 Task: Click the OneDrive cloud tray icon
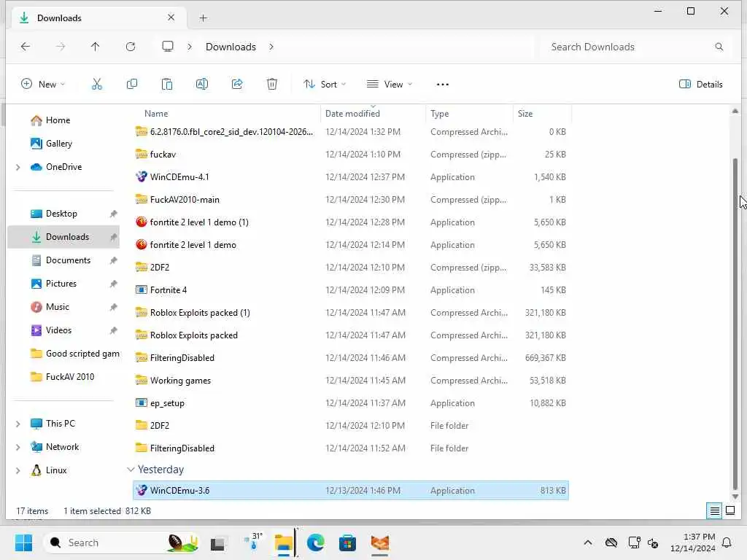pyautogui.click(x=611, y=542)
